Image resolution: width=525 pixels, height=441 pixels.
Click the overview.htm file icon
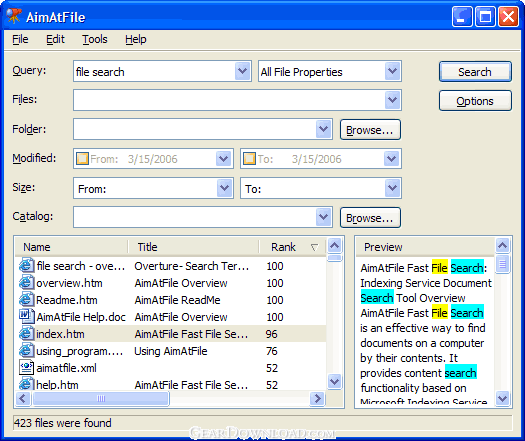[26, 283]
